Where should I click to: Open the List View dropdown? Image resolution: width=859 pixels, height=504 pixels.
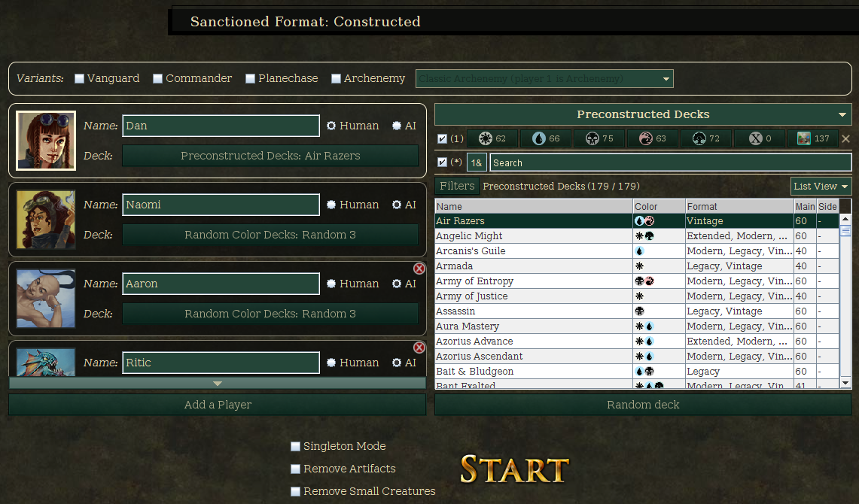coord(821,187)
